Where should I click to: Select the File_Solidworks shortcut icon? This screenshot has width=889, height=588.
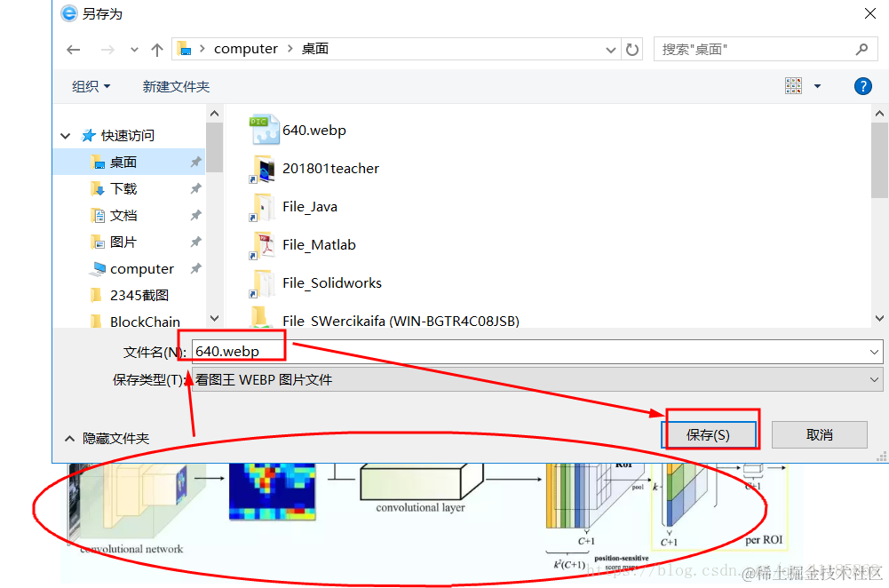point(262,283)
